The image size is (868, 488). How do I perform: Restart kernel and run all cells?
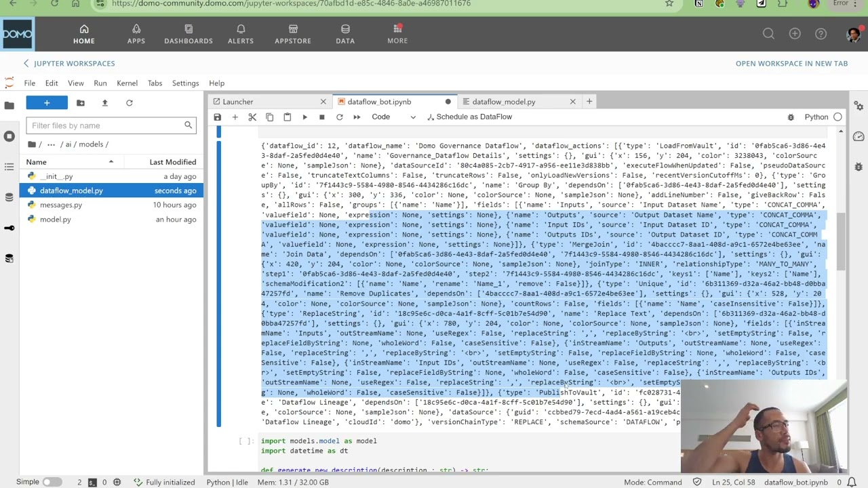click(357, 117)
